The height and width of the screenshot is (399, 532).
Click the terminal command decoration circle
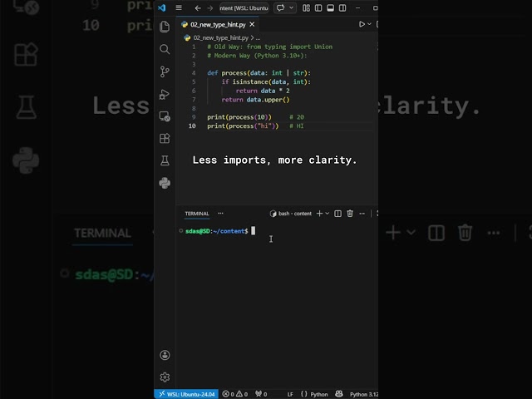coord(181,231)
